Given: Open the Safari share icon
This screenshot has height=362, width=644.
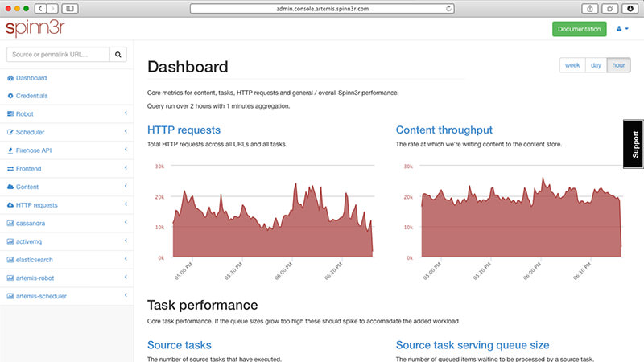Looking at the screenshot, I should (x=591, y=8).
